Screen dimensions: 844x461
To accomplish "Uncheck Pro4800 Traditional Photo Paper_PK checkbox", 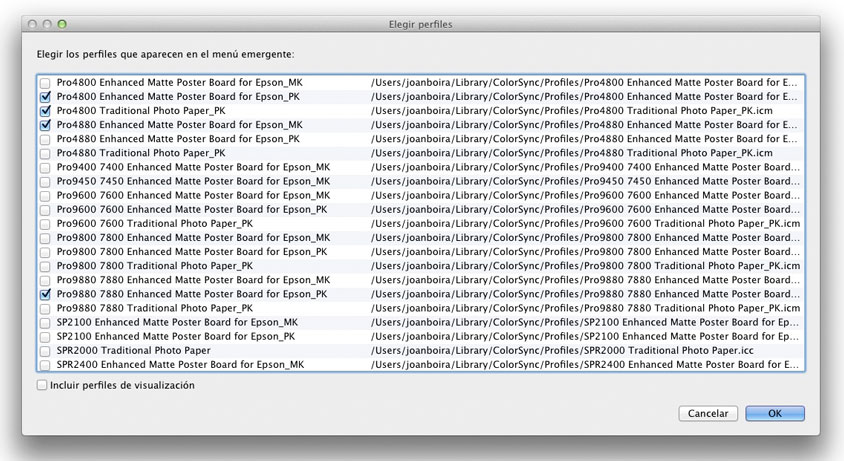I will (45, 111).
